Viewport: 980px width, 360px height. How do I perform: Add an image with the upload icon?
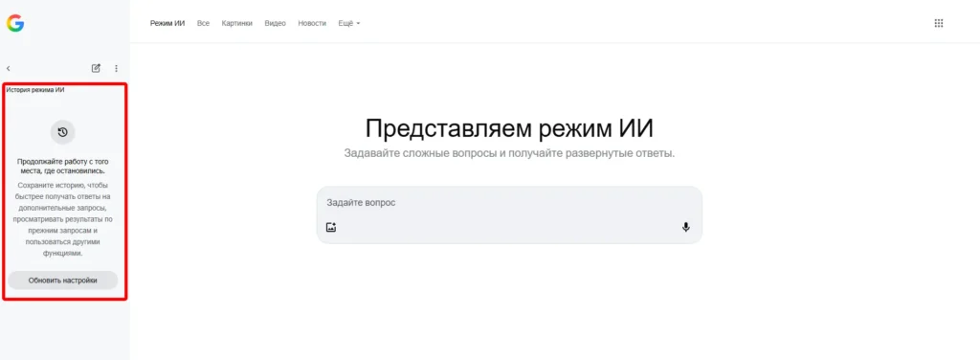click(331, 228)
